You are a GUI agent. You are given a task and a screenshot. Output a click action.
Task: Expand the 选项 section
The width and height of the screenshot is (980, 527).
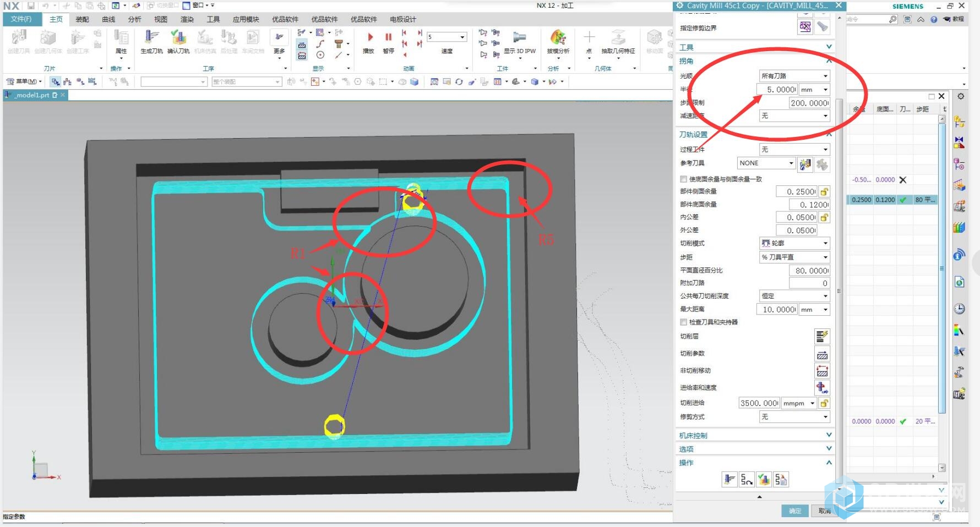click(x=755, y=449)
